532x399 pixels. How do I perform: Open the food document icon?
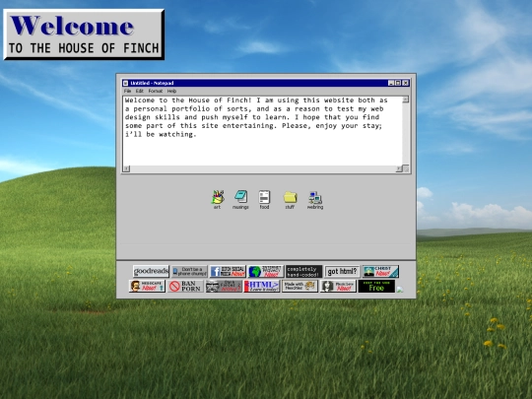coord(264,197)
